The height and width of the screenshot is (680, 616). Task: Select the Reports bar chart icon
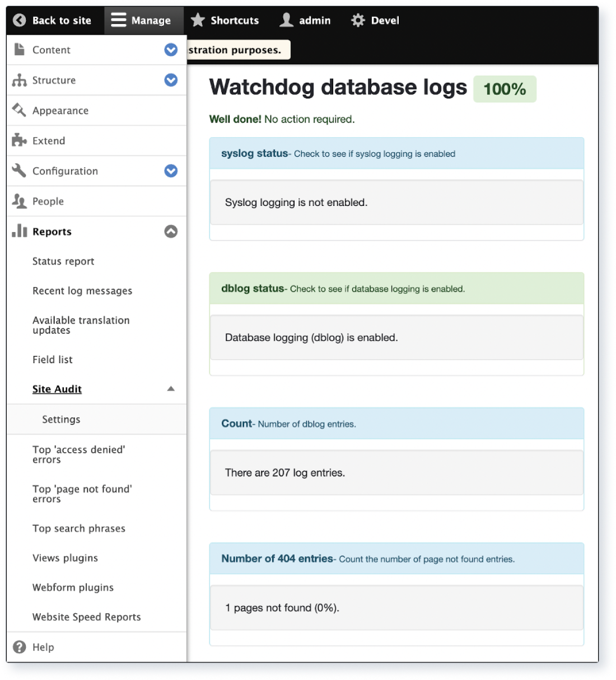click(x=18, y=231)
